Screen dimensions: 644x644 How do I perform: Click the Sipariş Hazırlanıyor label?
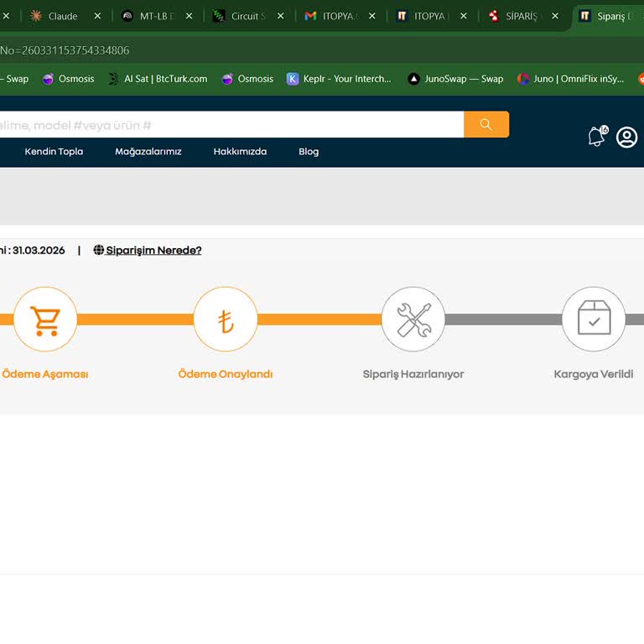tap(413, 375)
